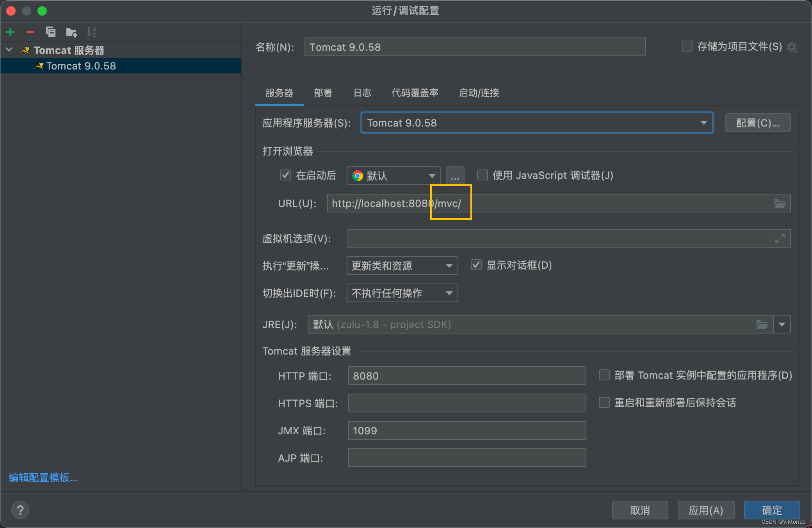Switch to the 部署 tab

[323, 93]
